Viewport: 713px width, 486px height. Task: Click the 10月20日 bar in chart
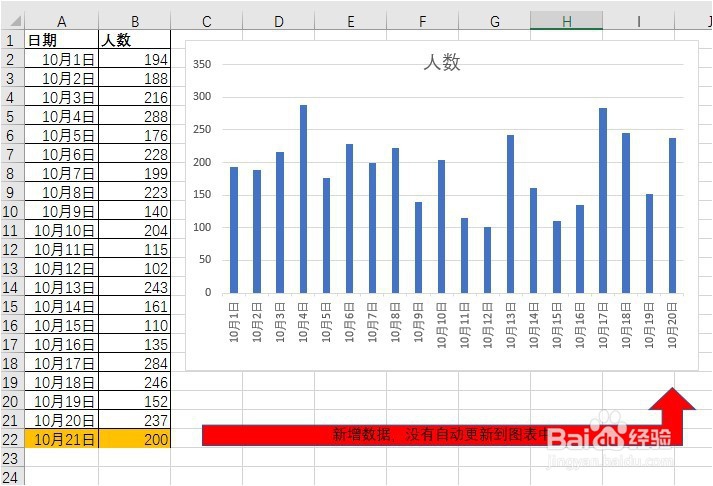672,215
